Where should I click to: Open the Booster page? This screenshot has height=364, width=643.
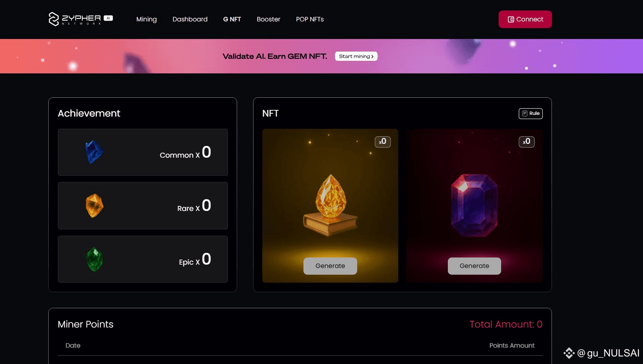coord(269,19)
